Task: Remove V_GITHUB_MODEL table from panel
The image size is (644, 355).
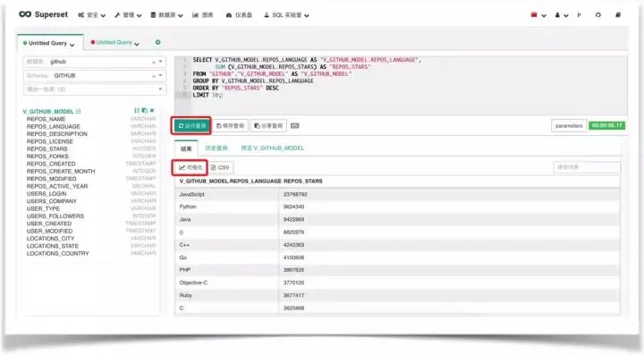Action: (x=152, y=110)
